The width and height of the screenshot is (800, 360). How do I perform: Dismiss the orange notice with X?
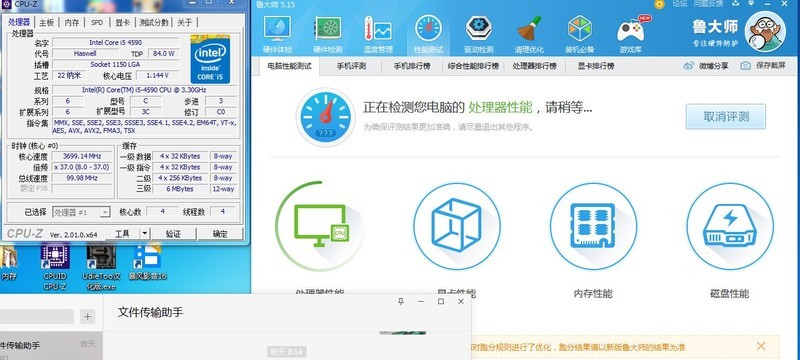click(761, 346)
